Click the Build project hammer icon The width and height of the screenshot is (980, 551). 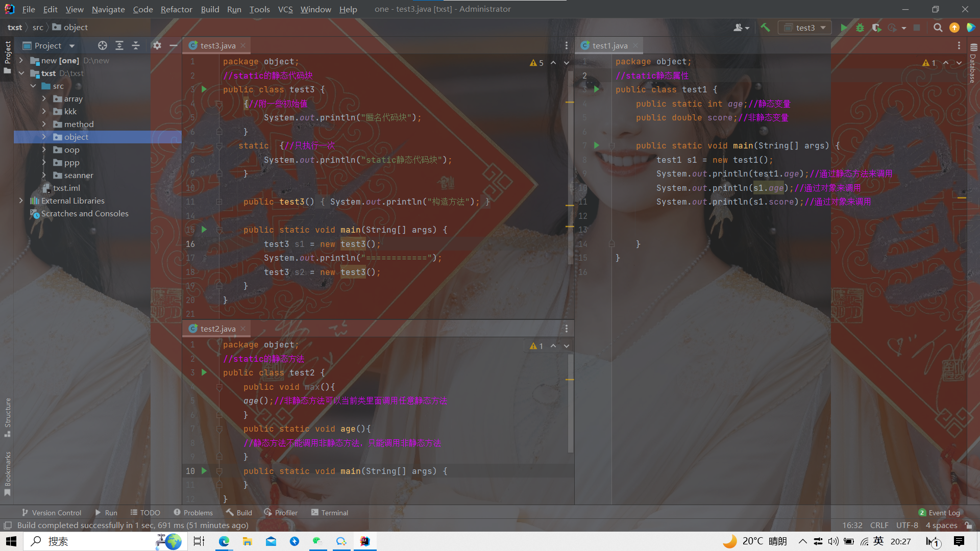(x=765, y=28)
